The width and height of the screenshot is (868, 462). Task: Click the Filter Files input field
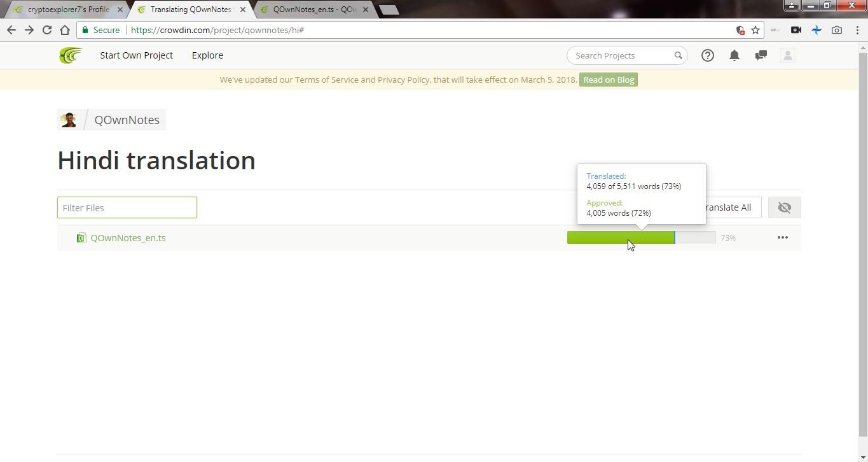[x=127, y=207]
